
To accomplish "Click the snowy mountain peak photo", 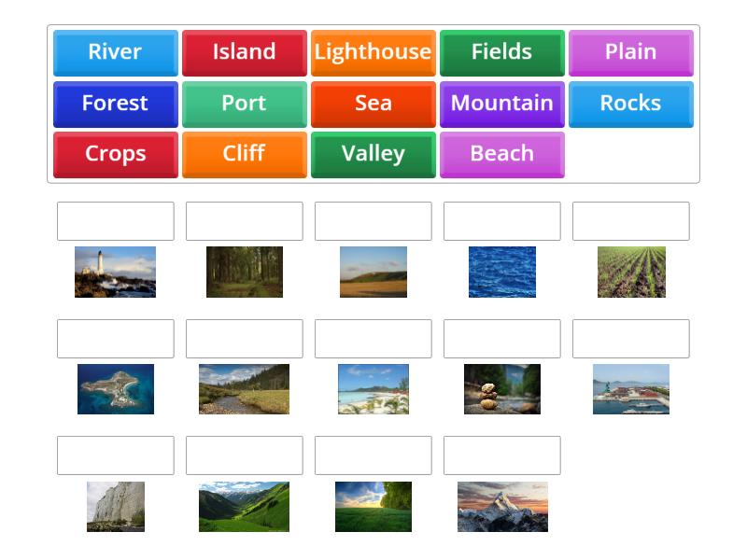I will 501,507.
